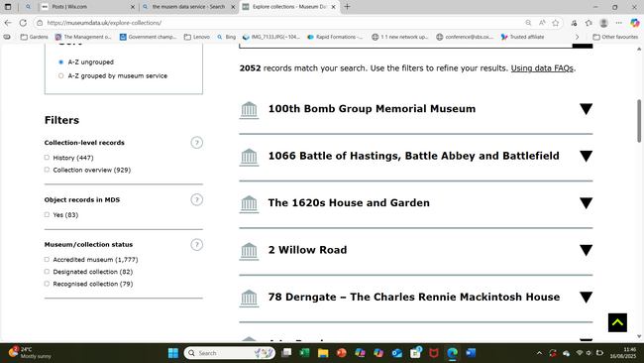Expand the 100th Bomb Group Memorial Museum arrow
Image resolution: width=644 pixels, height=363 pixels.
tap(587, 109)
